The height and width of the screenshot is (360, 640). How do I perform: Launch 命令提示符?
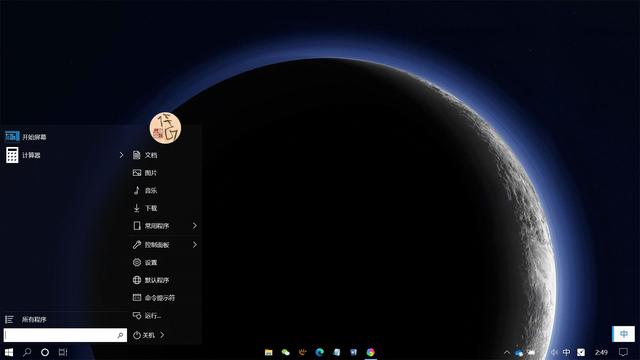[153, 298]
